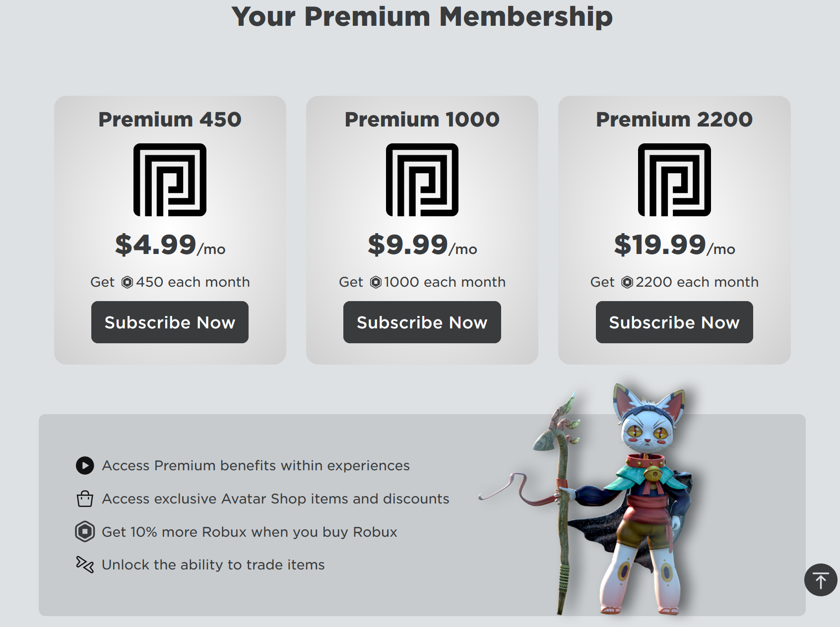Click the Premium 1000 logo icon
840x627 pixels.
click(422, 180)
